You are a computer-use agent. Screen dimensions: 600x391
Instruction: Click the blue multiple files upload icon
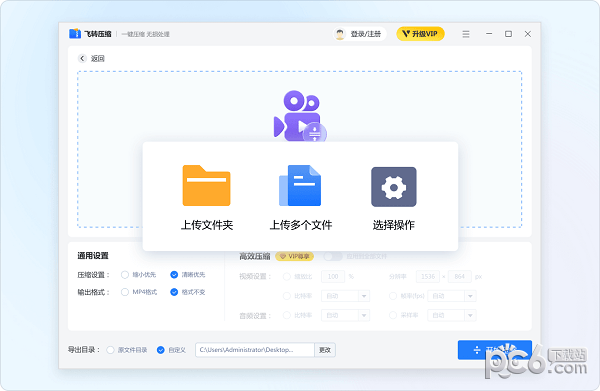pyautogui.click(x=300, y=186)
